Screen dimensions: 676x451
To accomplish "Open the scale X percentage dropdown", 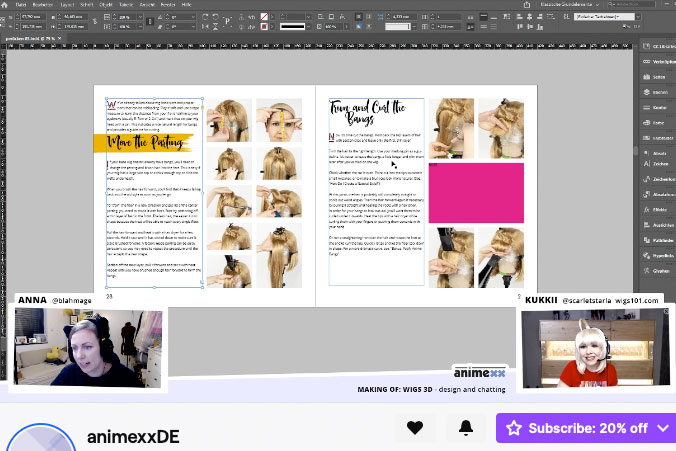I will tap(140, 17).
